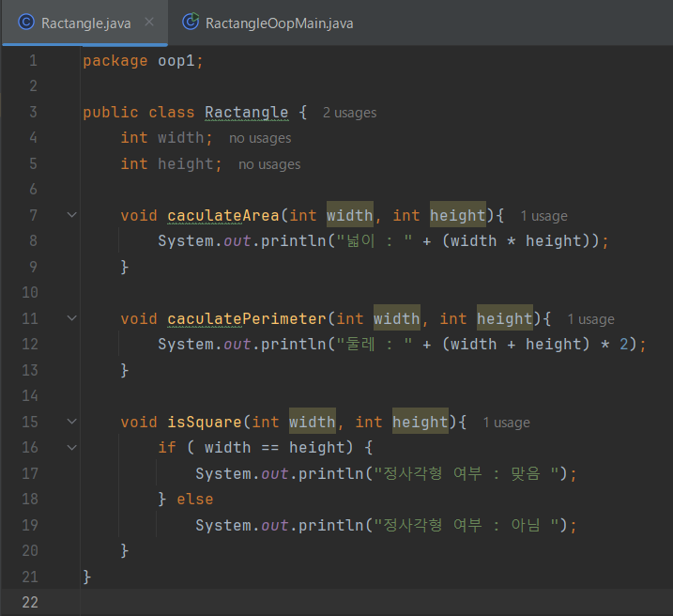673x616 pixels.
Task: Collapse the isSquare method fold arrow
Action: coord(72,422)
